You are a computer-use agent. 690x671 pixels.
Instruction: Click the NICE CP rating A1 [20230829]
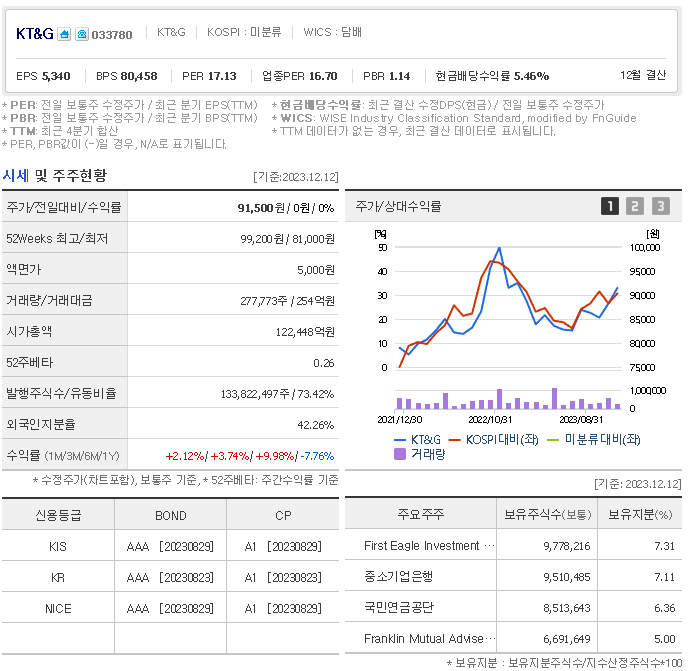click(283, 609)
